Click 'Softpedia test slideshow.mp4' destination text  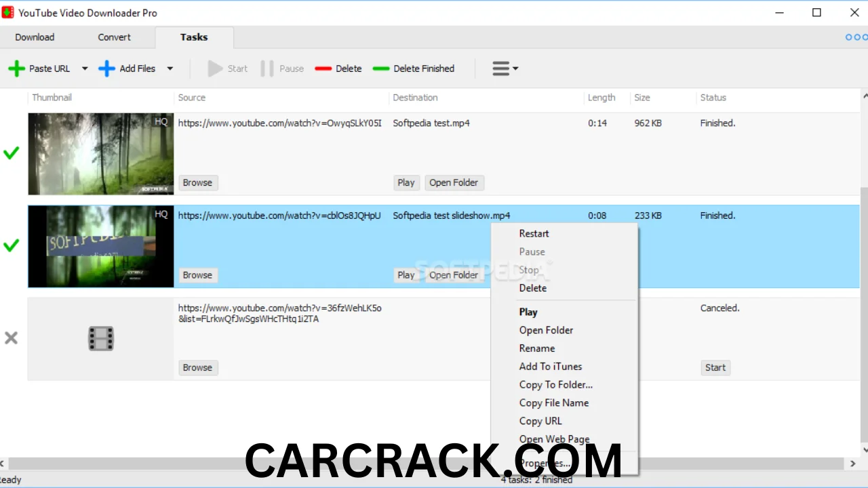click(452, 216)
